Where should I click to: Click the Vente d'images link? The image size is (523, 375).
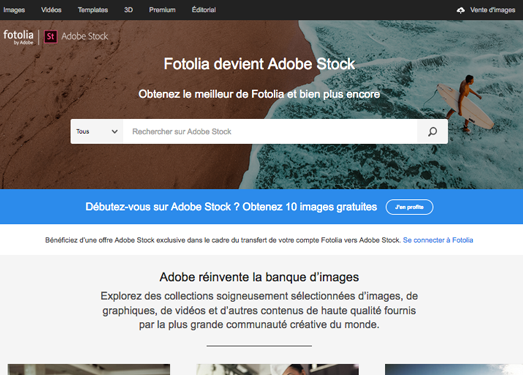point(492,10)
